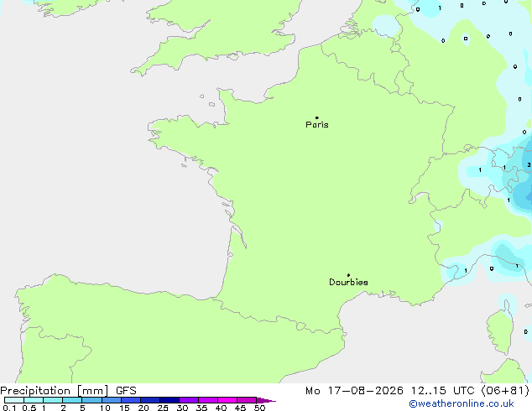Click the Dourbies location marker dot
Viewport: 532px width, 411px height.
point(348,275)
